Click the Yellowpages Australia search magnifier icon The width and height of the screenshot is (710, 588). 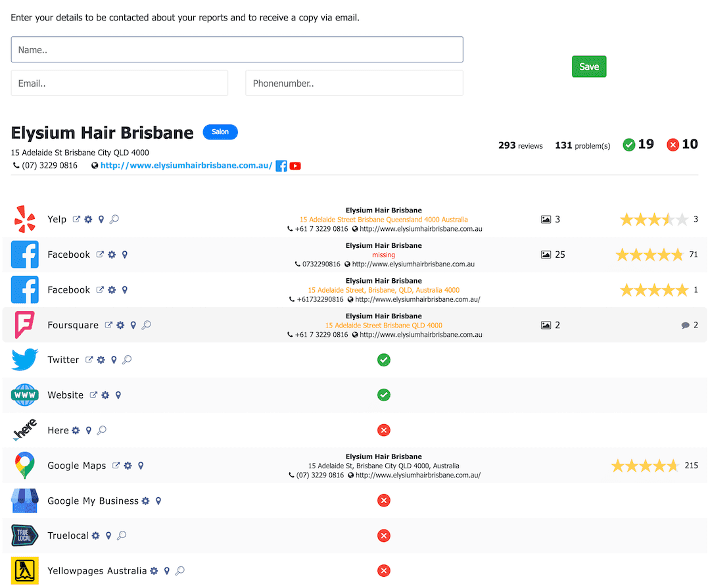(179, 571)
